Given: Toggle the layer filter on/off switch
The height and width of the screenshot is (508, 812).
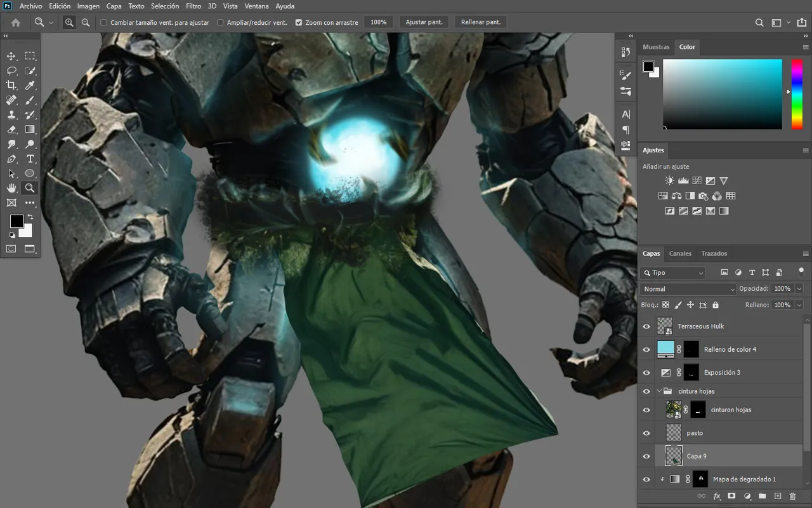Looking at the screenshot, I should pyautogui.click(x=801, y=271).
